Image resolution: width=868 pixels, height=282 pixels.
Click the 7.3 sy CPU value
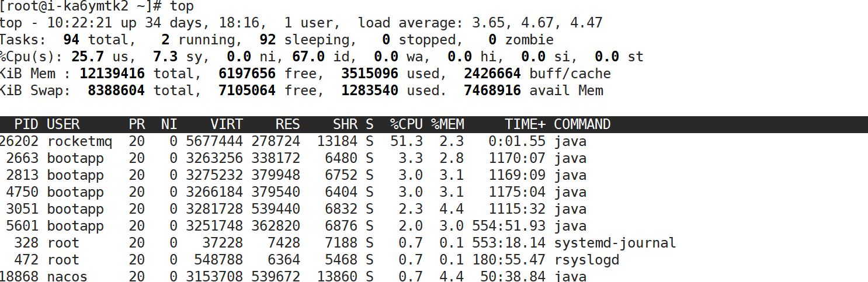coord(165,57)
